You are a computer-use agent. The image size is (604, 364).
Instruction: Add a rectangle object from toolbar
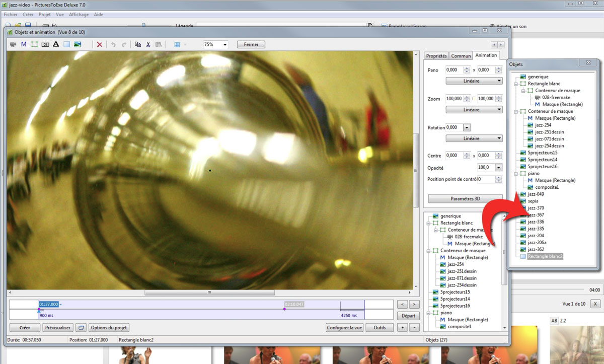(x=66, y=44)
